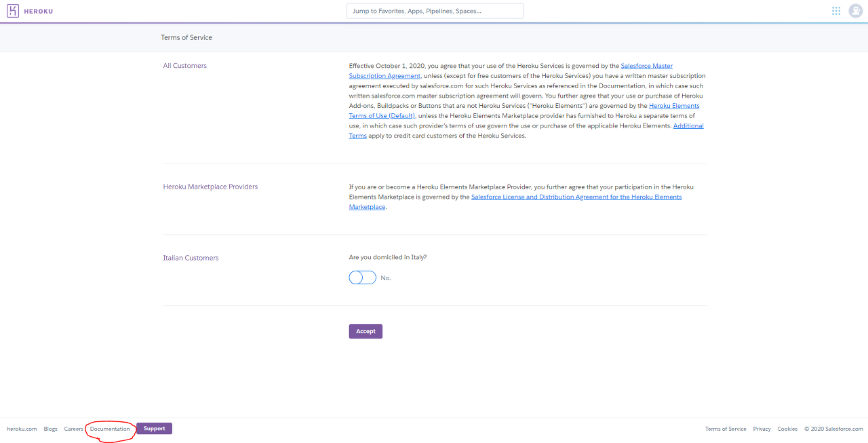This screenshot has width=868, height=443.
Task: Go to heroku.com footer link
Action: tap(22, 429)
